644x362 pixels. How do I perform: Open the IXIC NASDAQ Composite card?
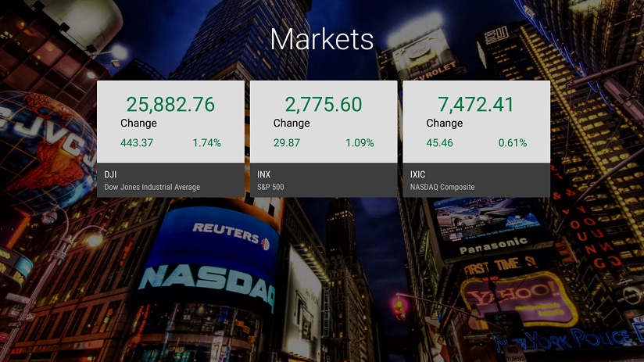coord(476,139)
